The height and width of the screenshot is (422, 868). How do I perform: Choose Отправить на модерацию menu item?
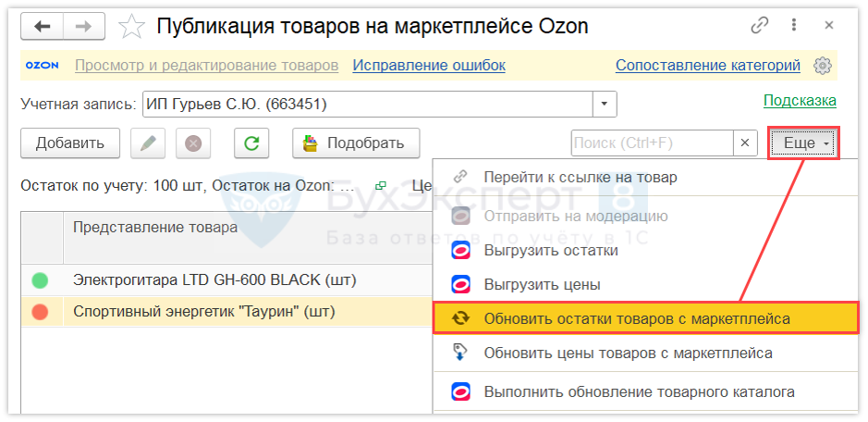[x=645, y=216]
